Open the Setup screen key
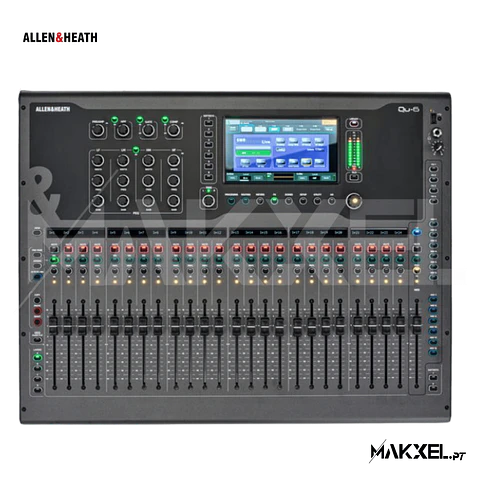The image size is (480, 480). click(x=303, y=201)
